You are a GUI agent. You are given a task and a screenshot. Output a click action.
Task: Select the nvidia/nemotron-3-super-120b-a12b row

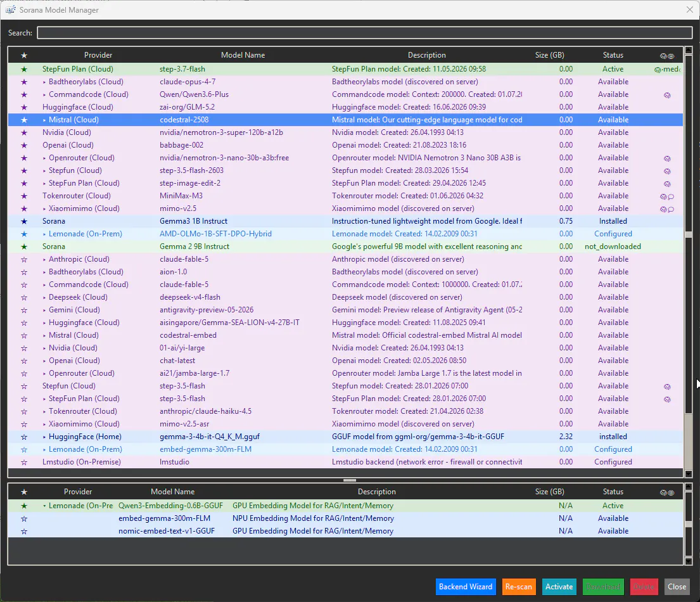coord(345,132)
